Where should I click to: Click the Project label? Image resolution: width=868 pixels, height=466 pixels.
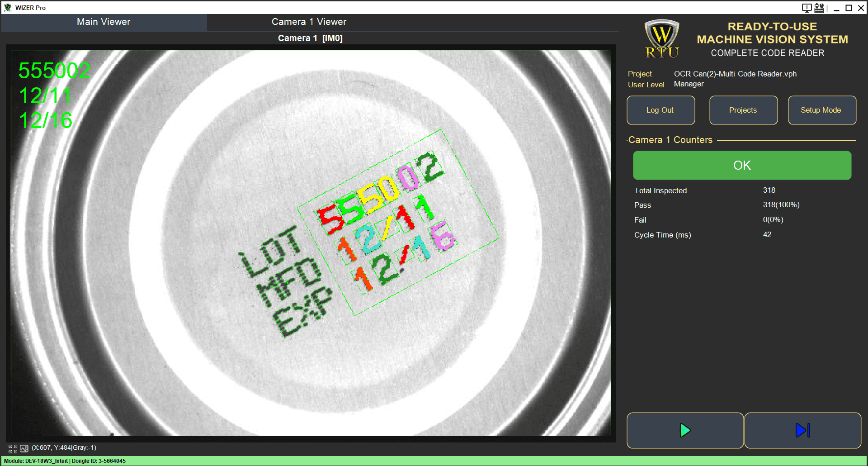click(x=640, y=74)
